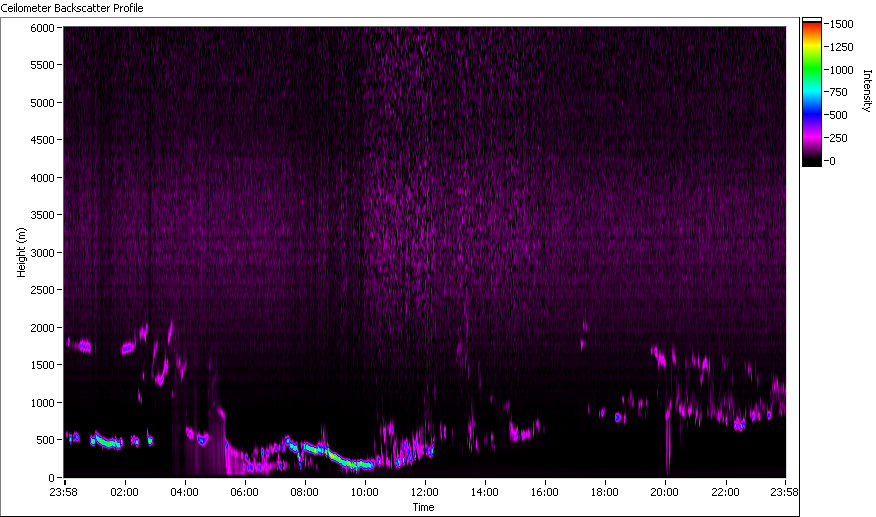
Task: Click the 22:00 time axis label
Action: (x=725, y=492)
